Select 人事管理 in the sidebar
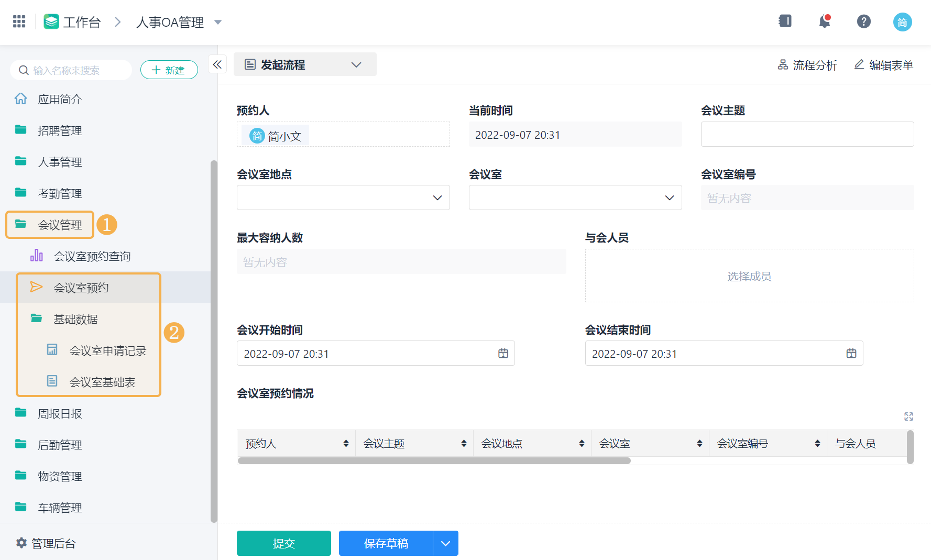The image size is (931, 560). [x=59, y=161]
